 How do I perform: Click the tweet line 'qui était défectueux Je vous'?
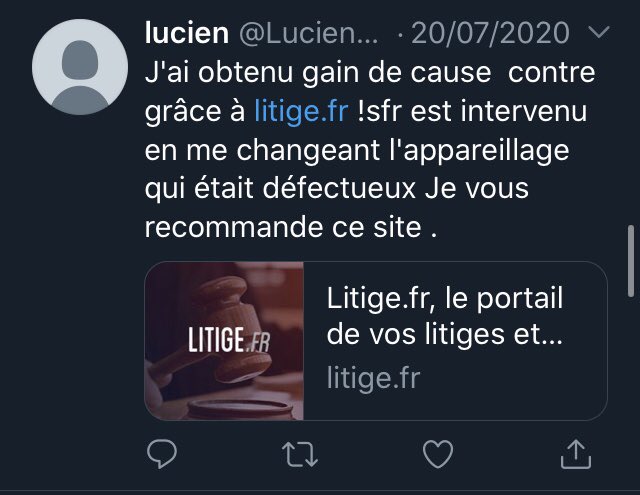[337, 189]
